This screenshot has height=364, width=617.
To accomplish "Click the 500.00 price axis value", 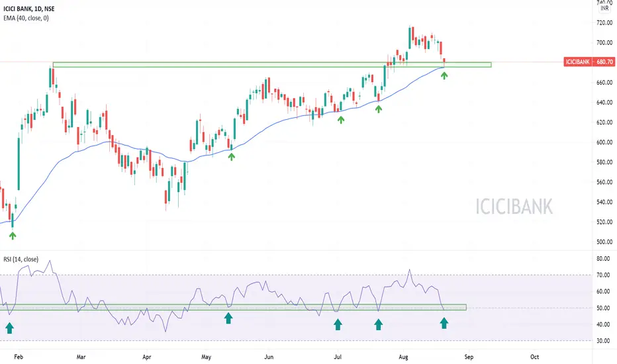I will 604,242.
